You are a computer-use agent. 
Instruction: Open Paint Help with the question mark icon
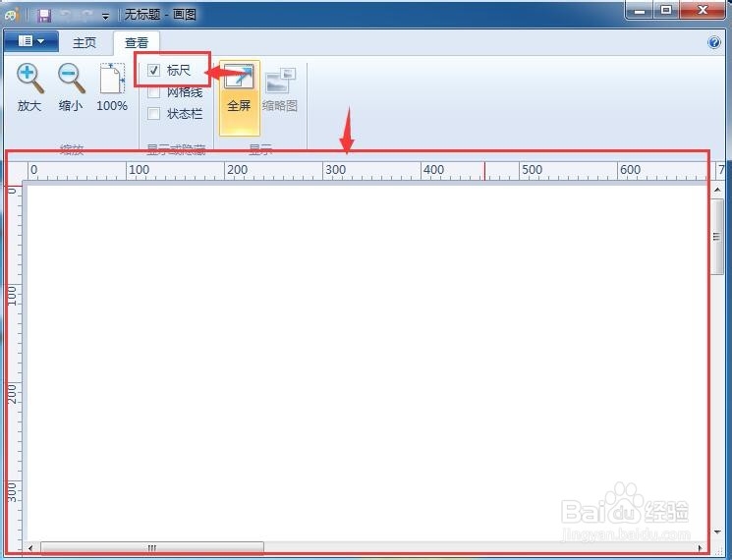(x=714, y=43)
